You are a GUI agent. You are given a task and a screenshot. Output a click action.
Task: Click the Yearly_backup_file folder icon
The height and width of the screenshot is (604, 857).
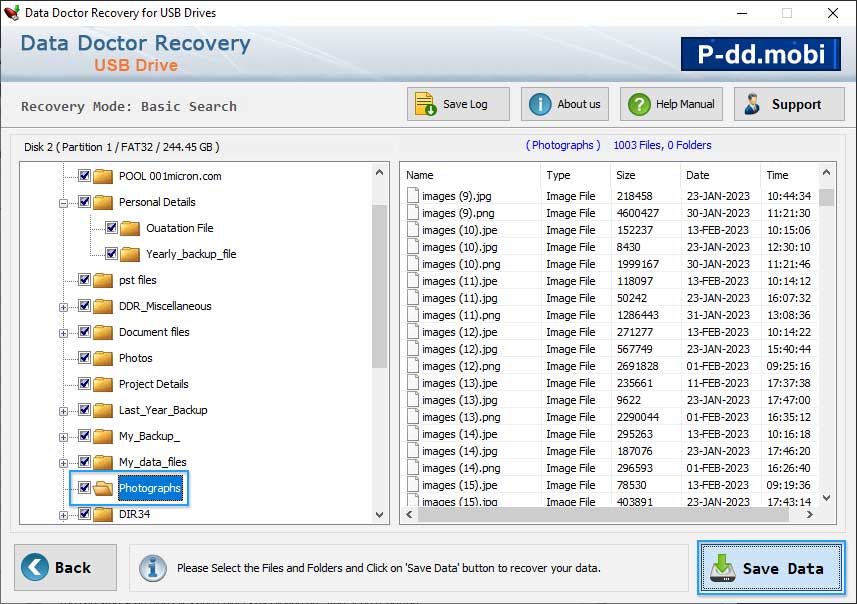[x=130, y=254]
